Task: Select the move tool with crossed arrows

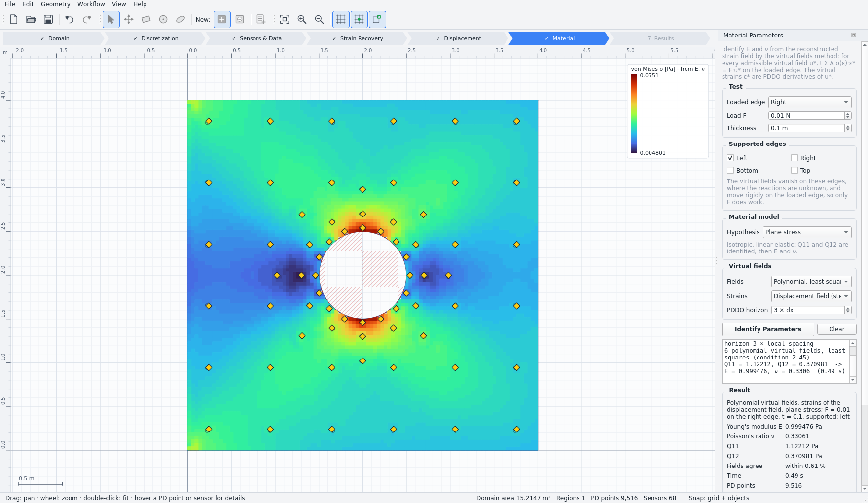Action: click(129, 19)
